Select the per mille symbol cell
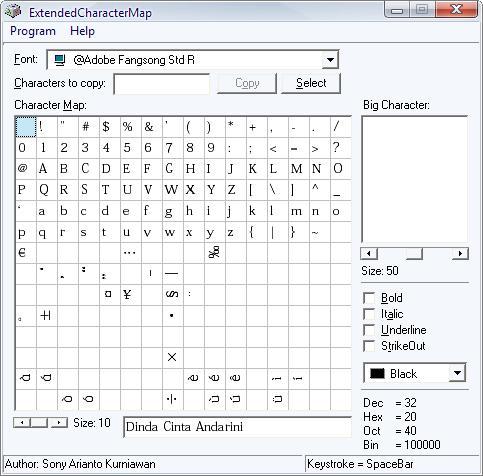The width and height of the screenshot is (483, 476). tap(215, 253)
